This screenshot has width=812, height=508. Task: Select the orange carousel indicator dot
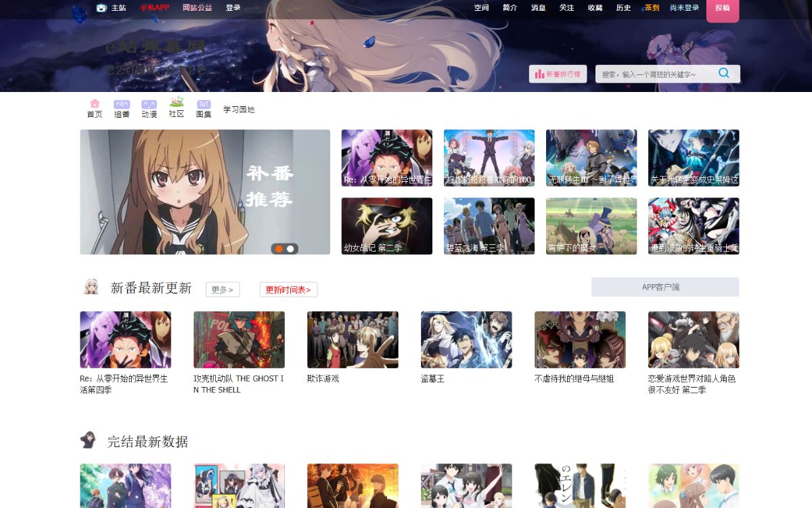click(279, 249)
